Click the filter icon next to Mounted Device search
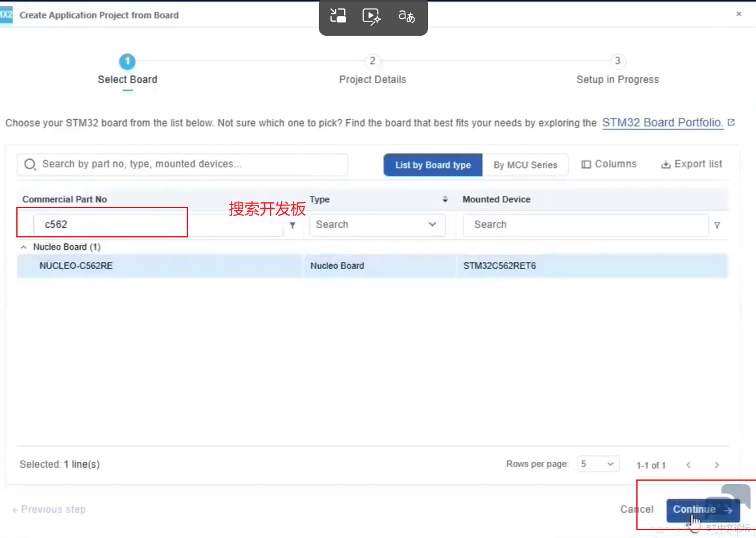The image size is (756, 538). click(717, 225)
